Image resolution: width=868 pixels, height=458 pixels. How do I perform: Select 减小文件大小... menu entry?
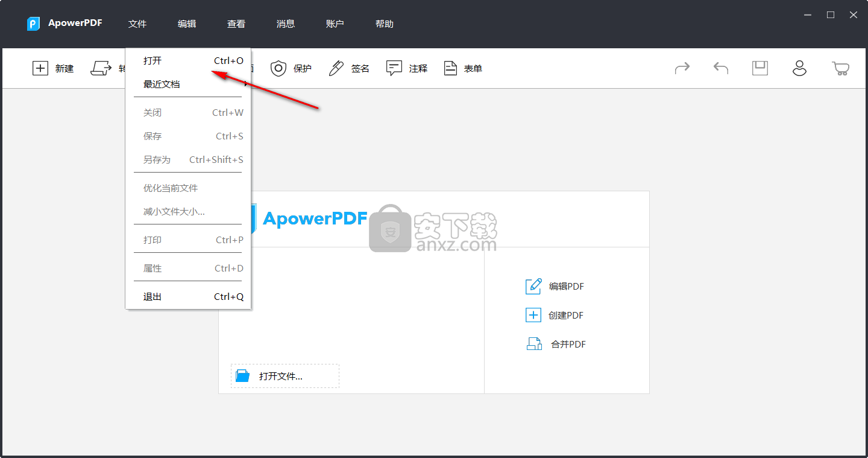[x=188, y=212]
